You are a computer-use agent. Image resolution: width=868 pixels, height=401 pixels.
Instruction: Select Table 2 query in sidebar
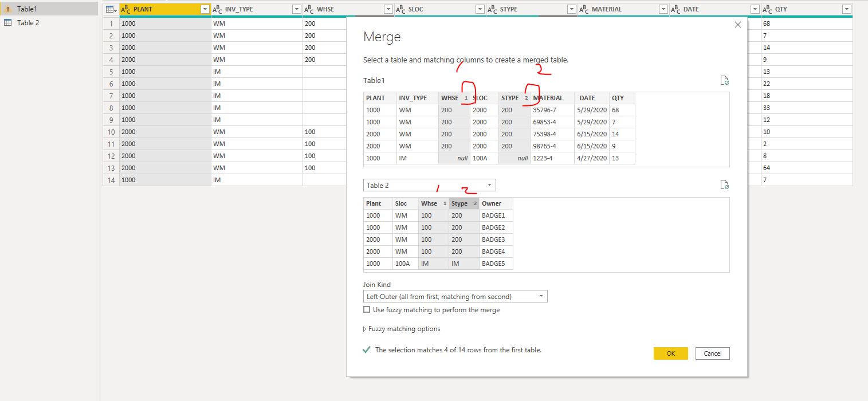coord(49,22)
